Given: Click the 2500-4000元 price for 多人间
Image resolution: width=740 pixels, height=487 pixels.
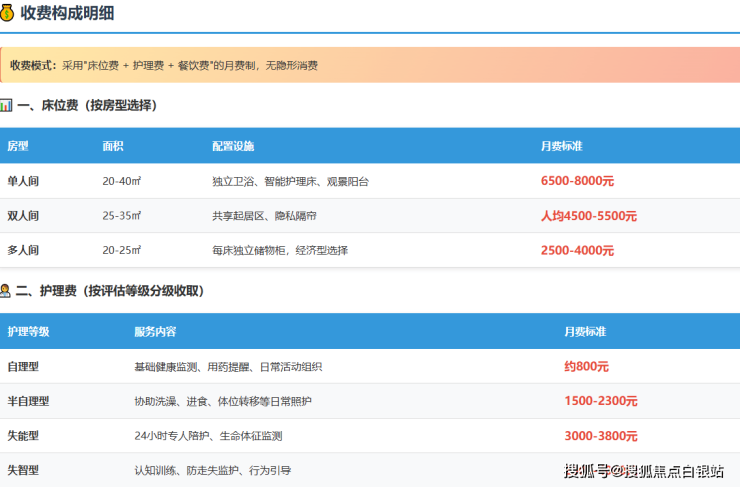Looking at the screenshot, I should point(577,250).
